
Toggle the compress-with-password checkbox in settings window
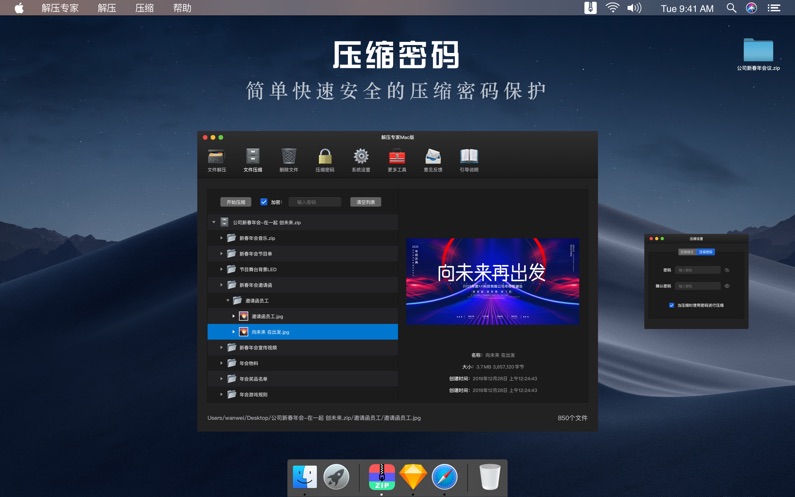pyautogui.click(x=671, y=305)
